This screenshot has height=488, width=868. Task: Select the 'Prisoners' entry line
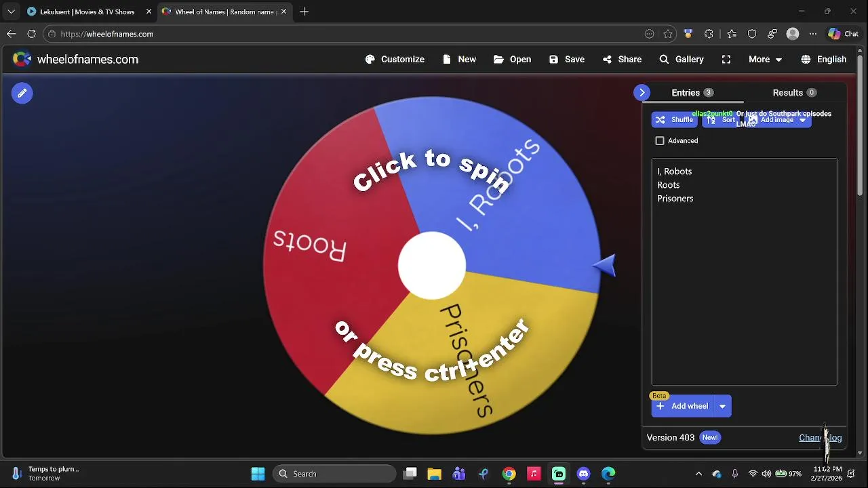pos(675,199)
